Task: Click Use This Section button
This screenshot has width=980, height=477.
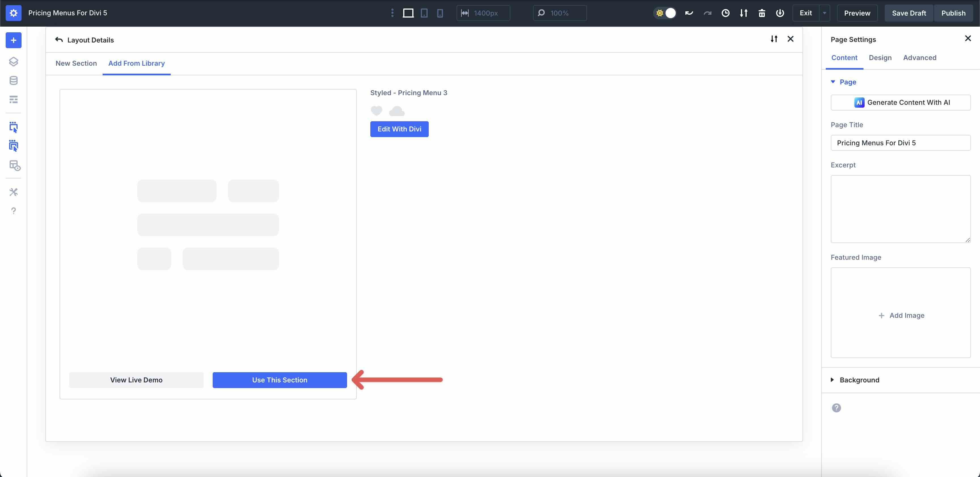Action: (280, 380)
